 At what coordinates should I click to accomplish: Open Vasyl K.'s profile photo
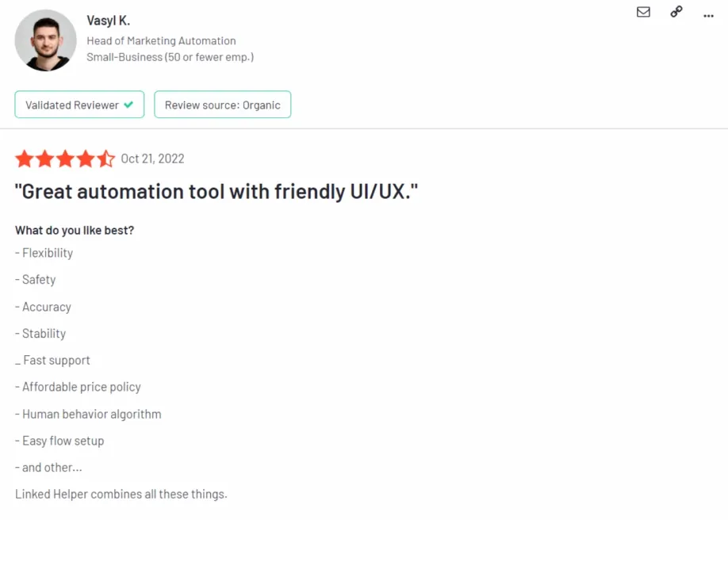(45, 40)
